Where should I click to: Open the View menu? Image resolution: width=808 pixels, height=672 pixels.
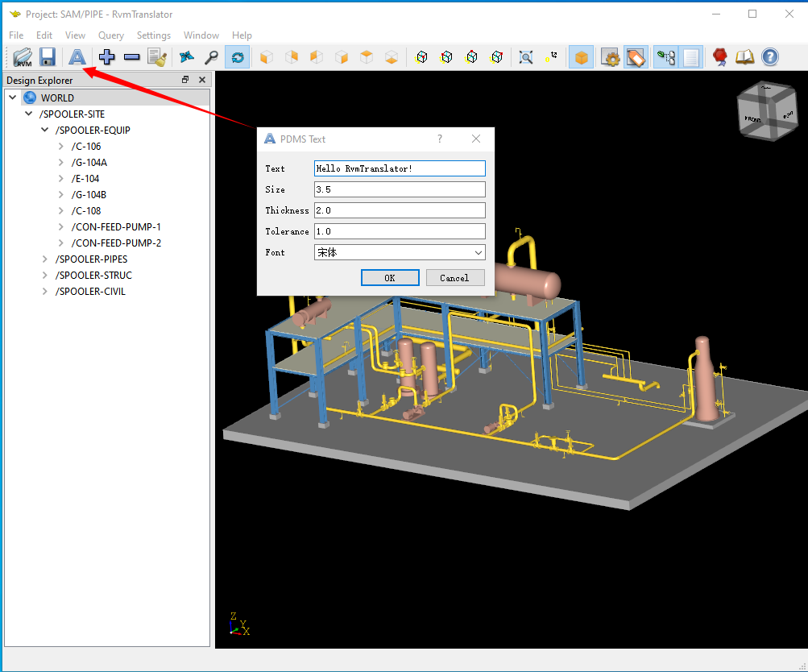tap(75, 35)
